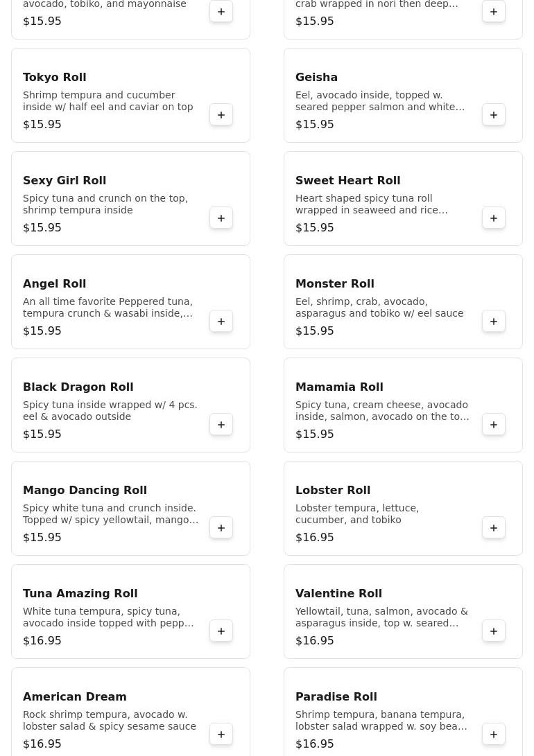The width and height of the screenshot is (534, 756).
Task: Add Paradise Roll to the order
Action: pos(494,735)
